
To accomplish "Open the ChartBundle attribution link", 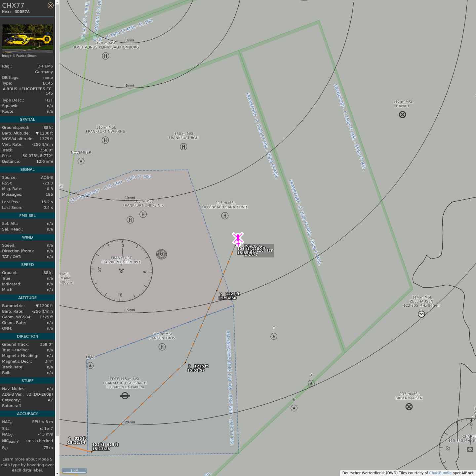I will (x=440, y=473).
